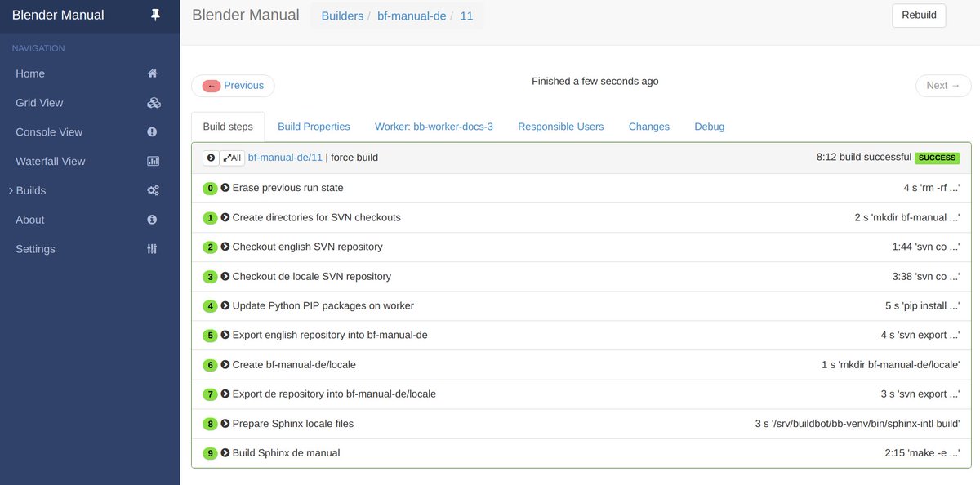980x485 pixels.
Task: Click the Settings sliders icon
Action: 152,249
